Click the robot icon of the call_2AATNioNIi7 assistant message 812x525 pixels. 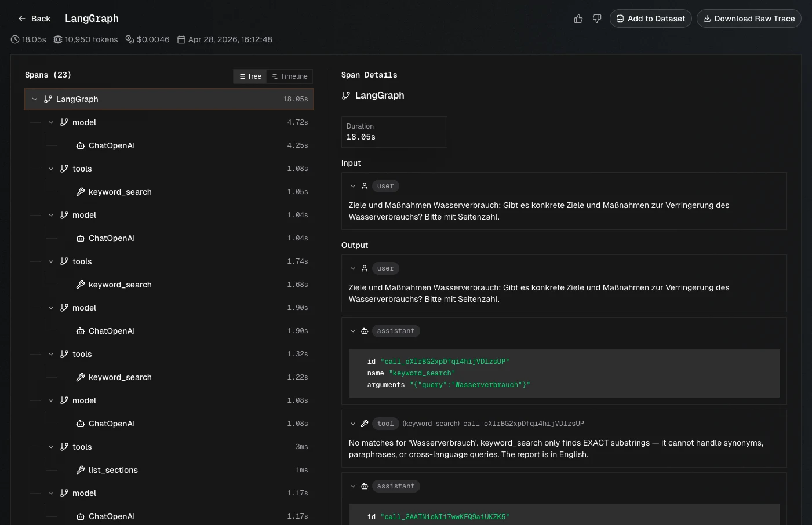[x=365, y=486]
